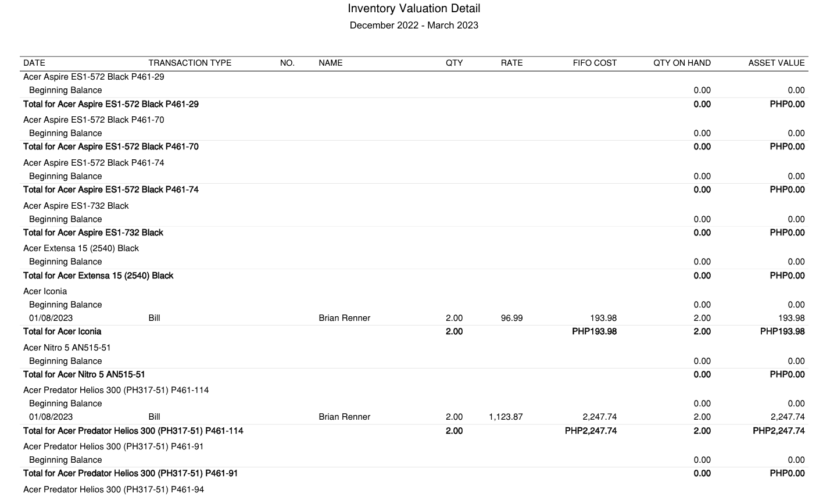Select the Acer Extensa 15 (2540) Black heading
This screenshot has height=504, width=823.
[x=81, y=248]
